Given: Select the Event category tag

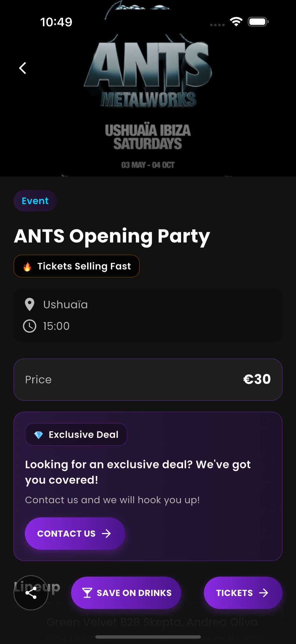Looking at the screenshot, I should (x=35, y=201).
